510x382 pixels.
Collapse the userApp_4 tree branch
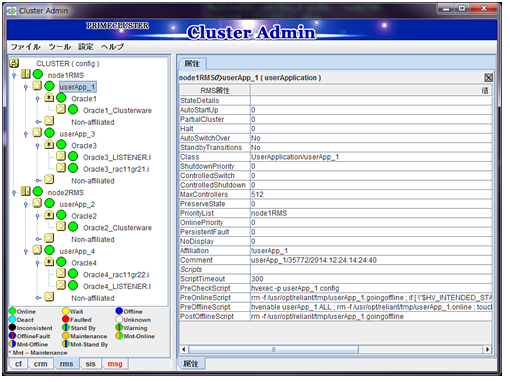(26, 252)
